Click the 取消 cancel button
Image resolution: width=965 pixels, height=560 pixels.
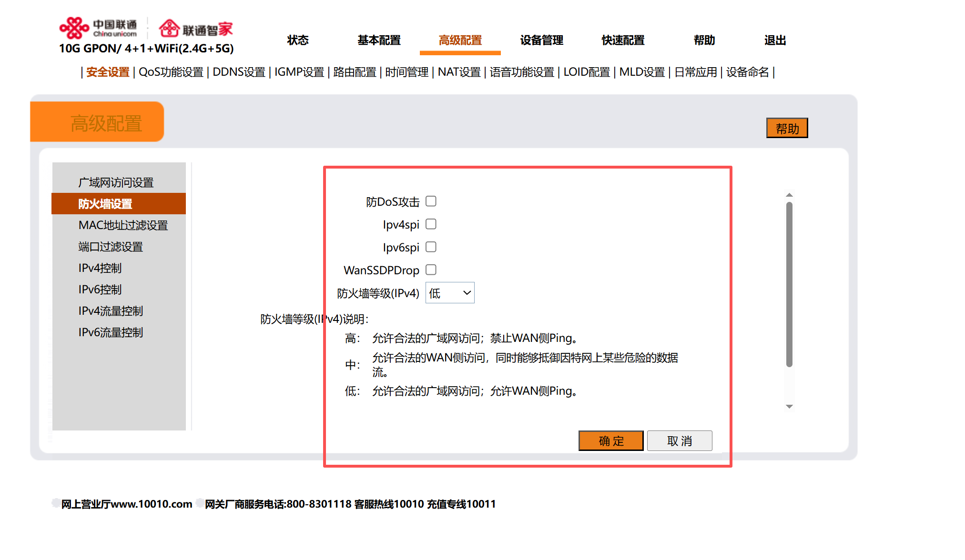coord(679,441)
